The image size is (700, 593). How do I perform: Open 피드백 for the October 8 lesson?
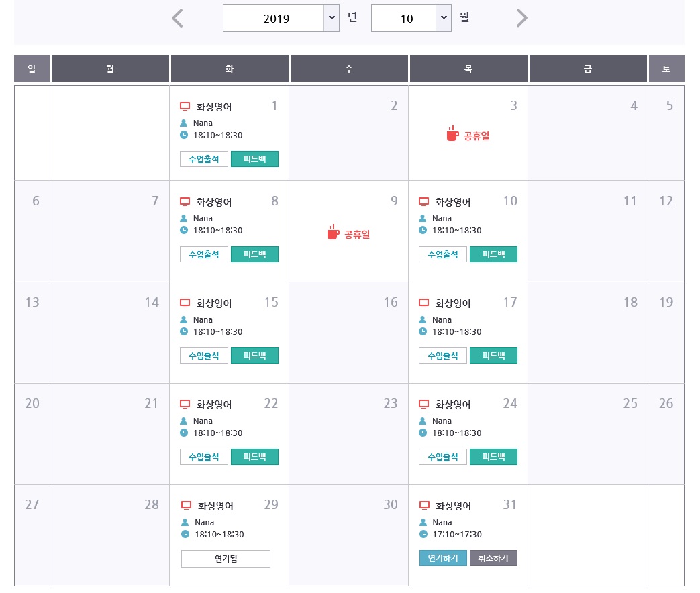pos(254,254)
